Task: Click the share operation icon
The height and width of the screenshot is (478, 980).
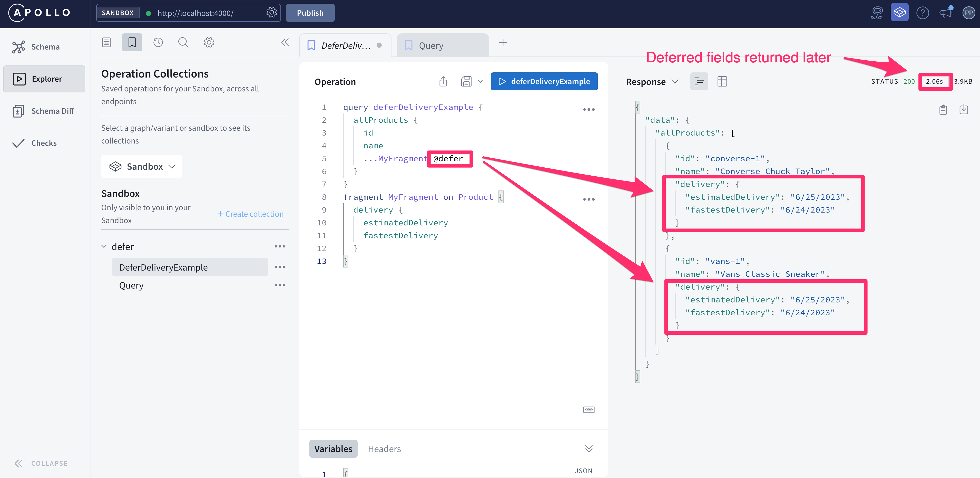Action: click(x=443, y=81)
